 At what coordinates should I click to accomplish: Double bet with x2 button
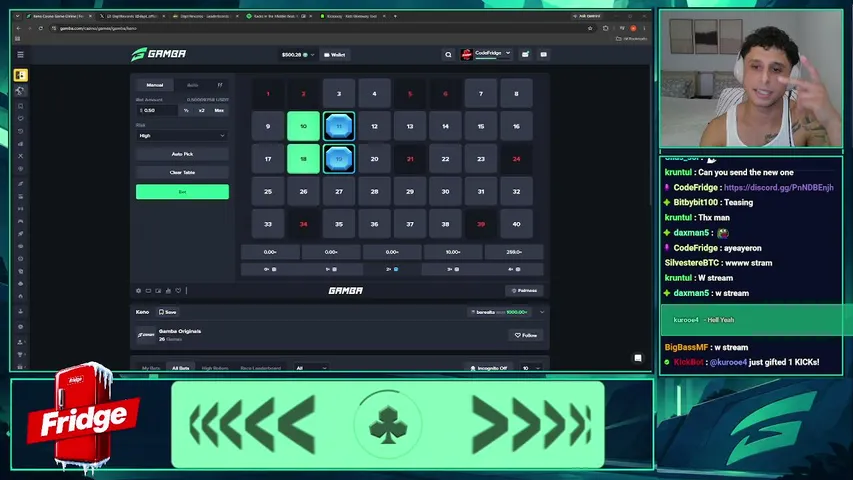click(x=201, y=110)
